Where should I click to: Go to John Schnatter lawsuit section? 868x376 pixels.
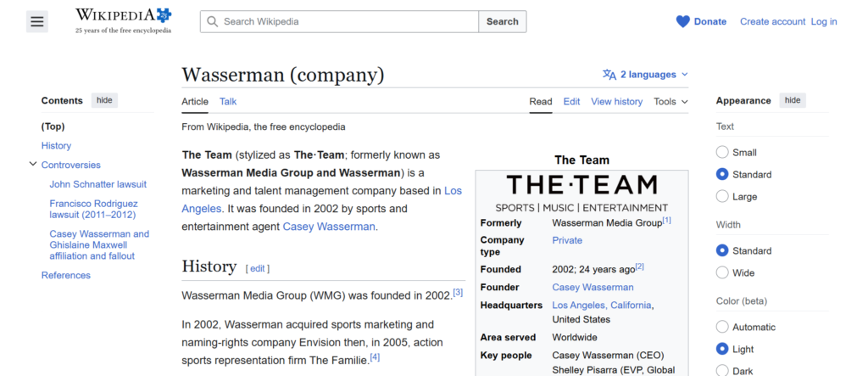97,184
